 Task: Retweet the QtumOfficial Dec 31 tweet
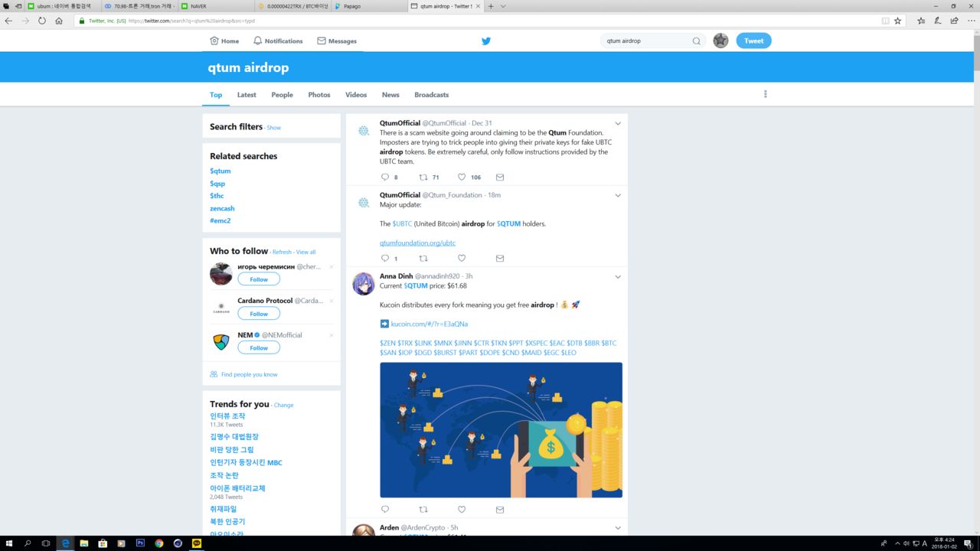pyautogui.click(x=423, y=177)
